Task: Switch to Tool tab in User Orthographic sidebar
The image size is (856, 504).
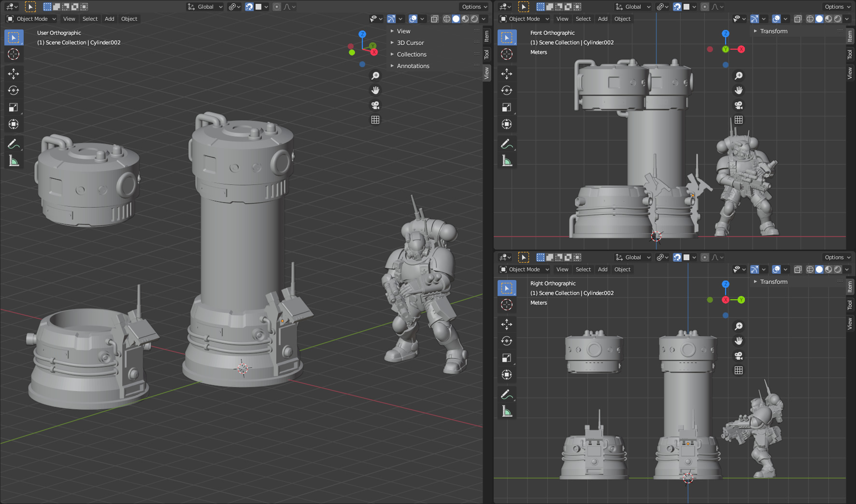Action: click(x=486, y=54)
